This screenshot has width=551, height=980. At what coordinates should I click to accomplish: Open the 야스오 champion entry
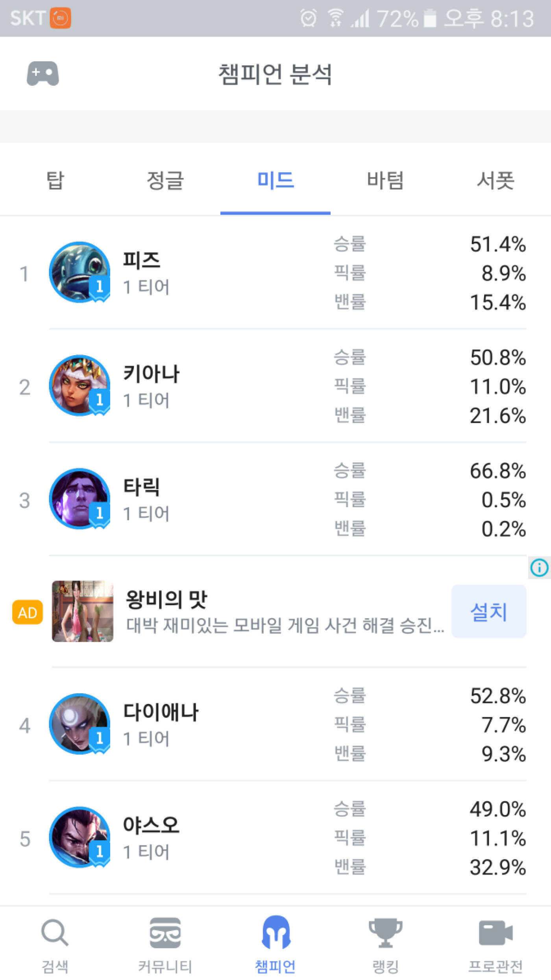coord(151,825)
